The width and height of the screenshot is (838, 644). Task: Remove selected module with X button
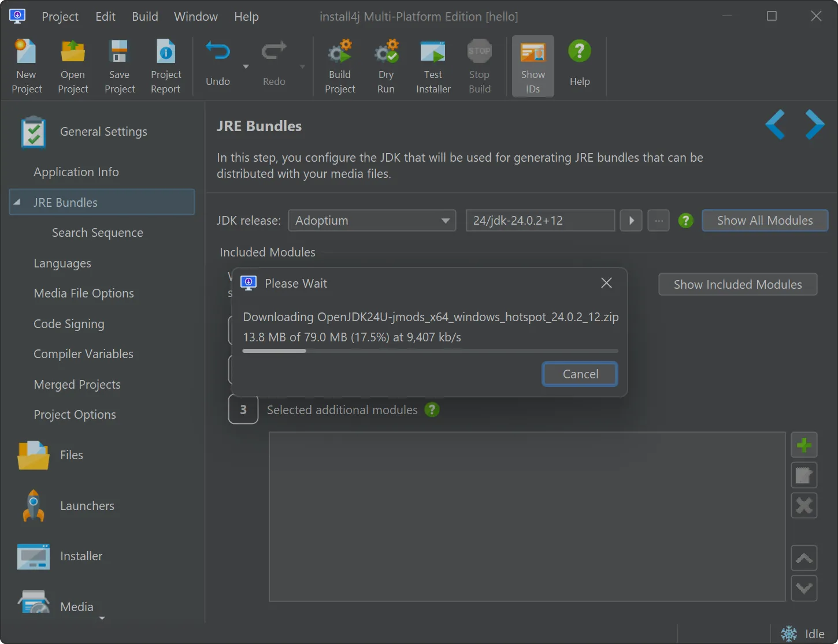[804, 505]
